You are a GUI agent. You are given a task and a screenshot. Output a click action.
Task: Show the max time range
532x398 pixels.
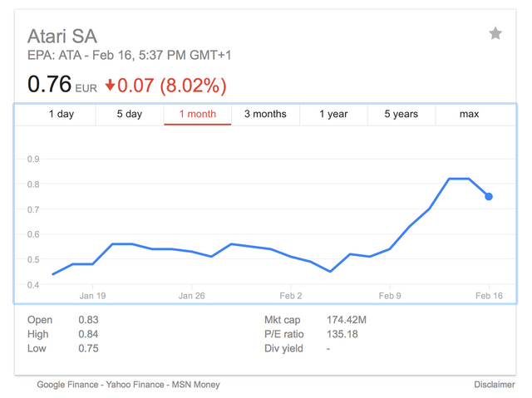[469, 114]
